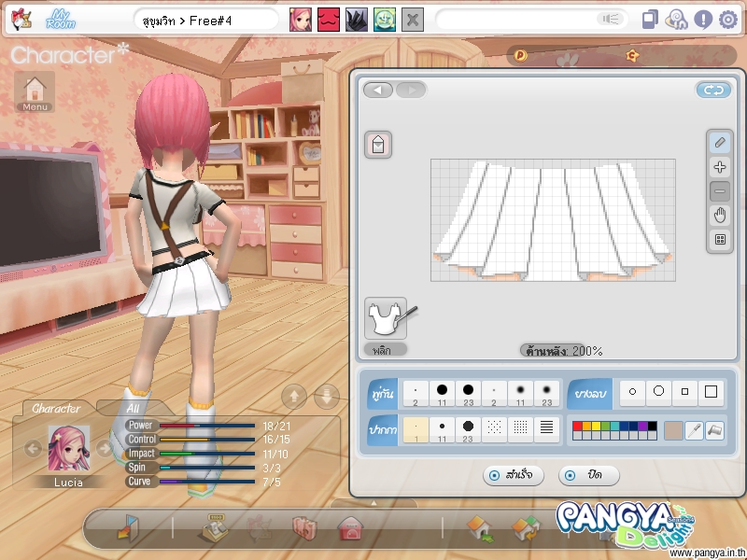Pick the black palette color
This screenshot has height=560, width=747.
click(652, 427)
